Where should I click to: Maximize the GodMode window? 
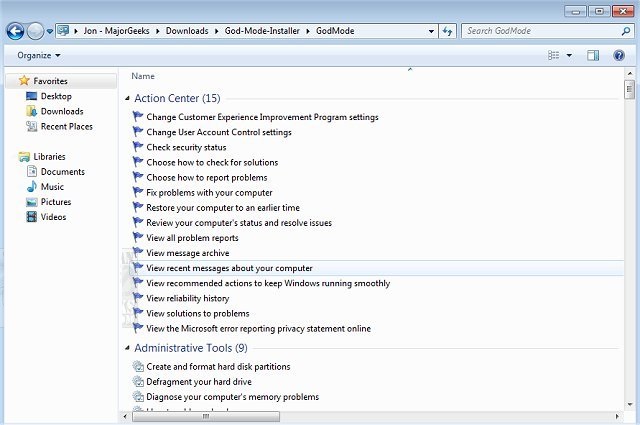coord(599,11)
